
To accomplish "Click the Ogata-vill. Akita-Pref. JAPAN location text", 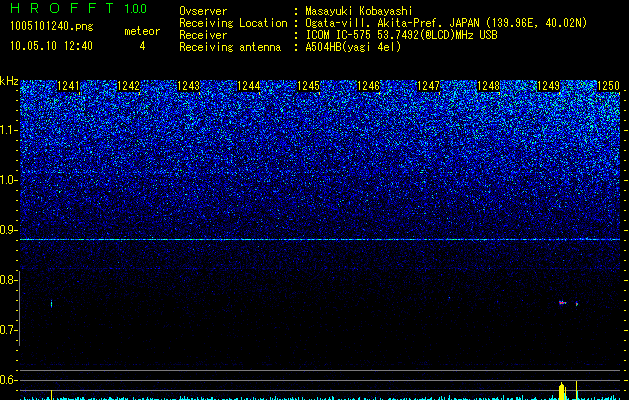I will click(446, 23).
